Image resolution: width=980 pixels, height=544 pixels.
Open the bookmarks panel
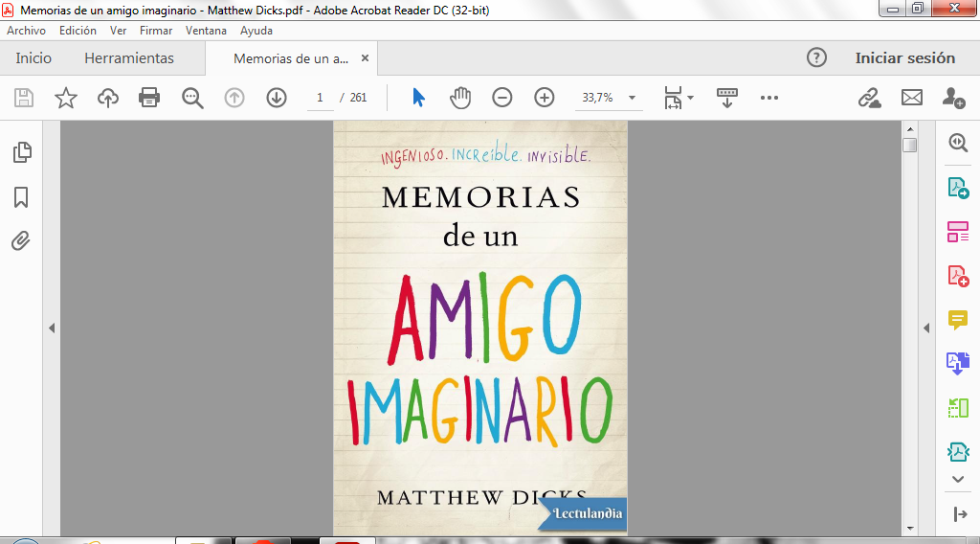pyautogui.click(x=21, y=197)
